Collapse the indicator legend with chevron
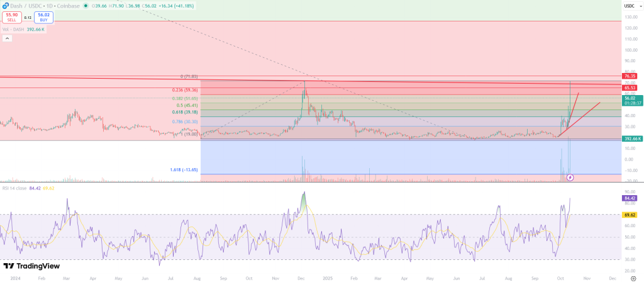644x282 pixels. 7,38
